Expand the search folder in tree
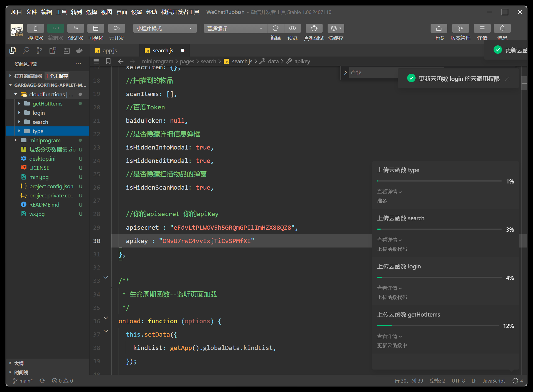The image size is (533, 392). 19,122
